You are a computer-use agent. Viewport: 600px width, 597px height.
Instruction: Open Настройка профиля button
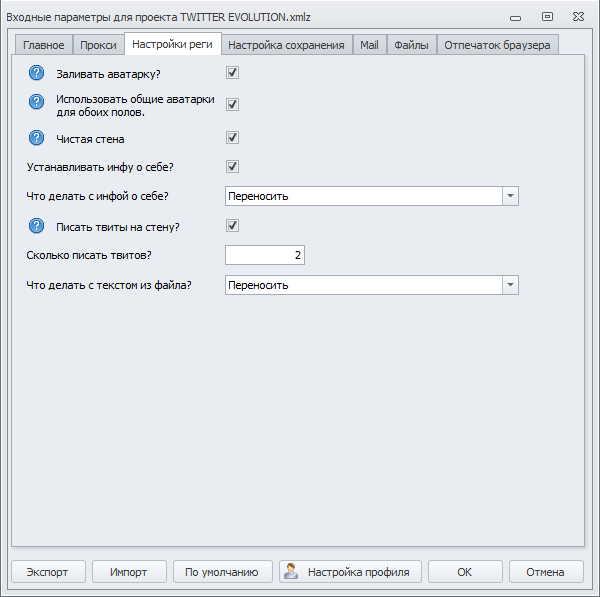(350, 572)
